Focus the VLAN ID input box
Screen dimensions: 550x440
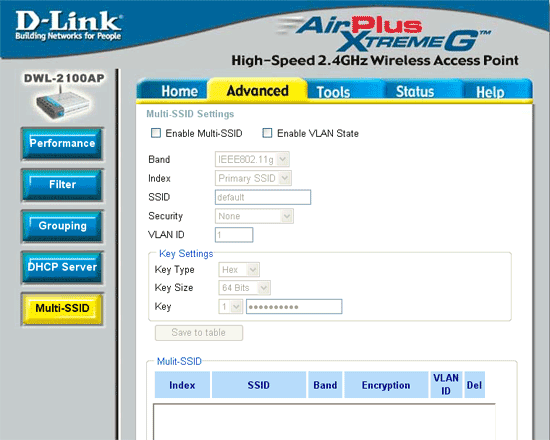(x=234, y=235)
